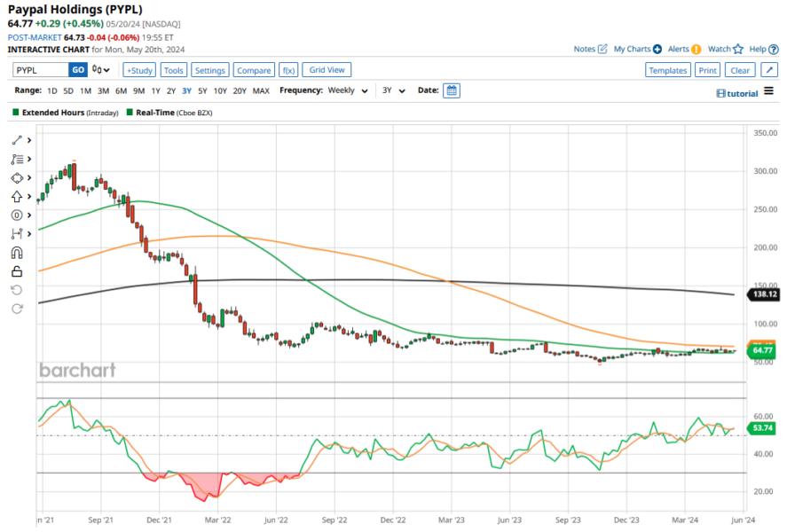
Task: Expand the line tool options chevron
Action: (29, 140)
